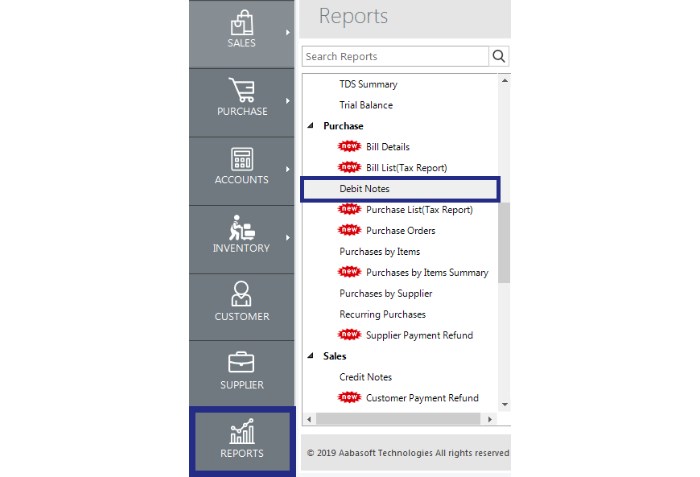Click the search magnifier icon

point(499,56)
